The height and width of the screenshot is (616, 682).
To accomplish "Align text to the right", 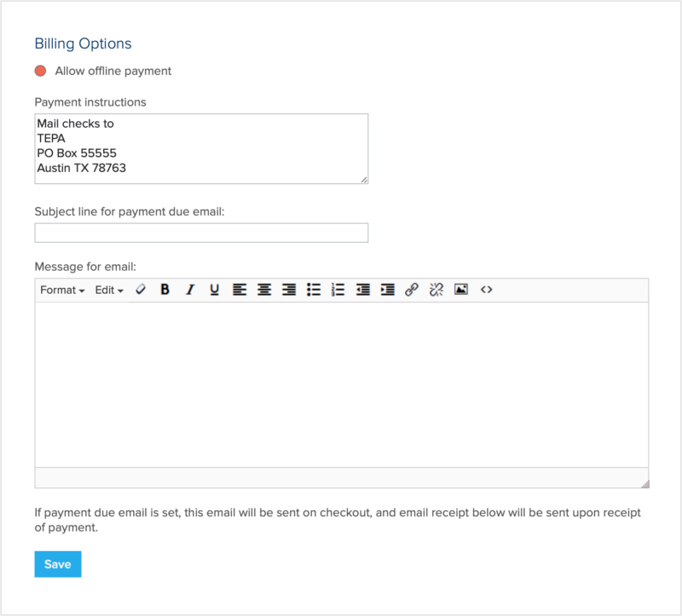I will [289, 290].
